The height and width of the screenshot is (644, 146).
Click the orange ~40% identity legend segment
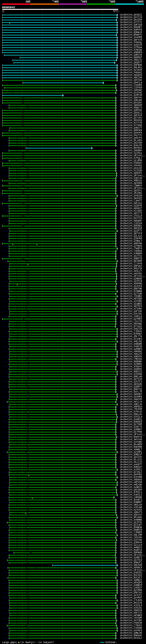tap(45, 4)
